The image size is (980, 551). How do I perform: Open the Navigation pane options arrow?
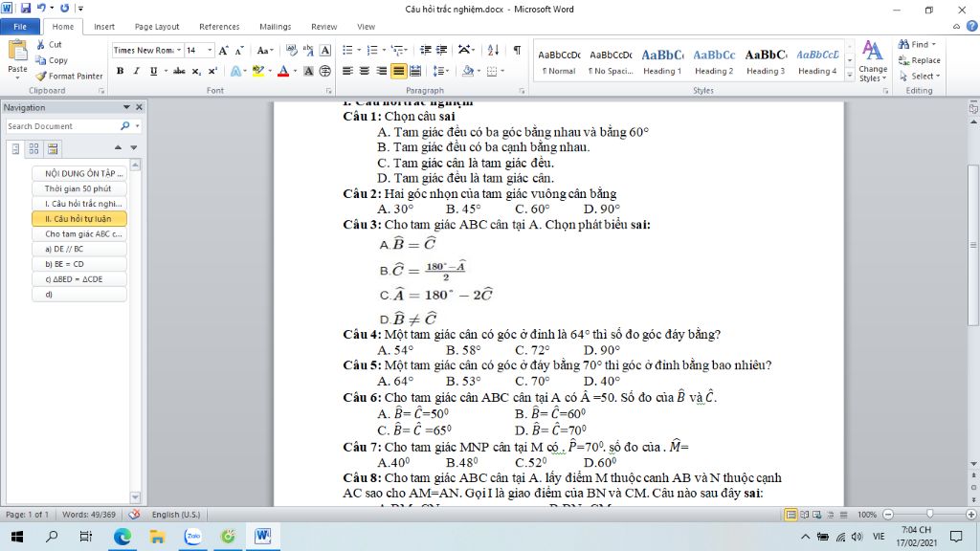pyautogui.click(x=126, y=107)
